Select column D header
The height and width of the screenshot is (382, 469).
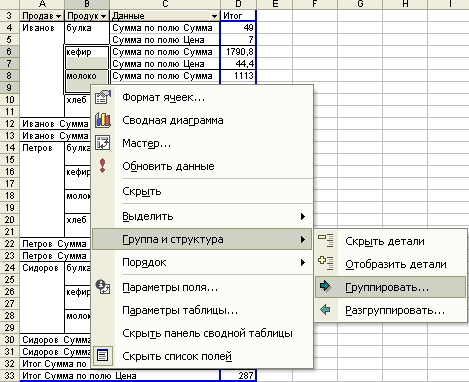[x=238, y=4]
